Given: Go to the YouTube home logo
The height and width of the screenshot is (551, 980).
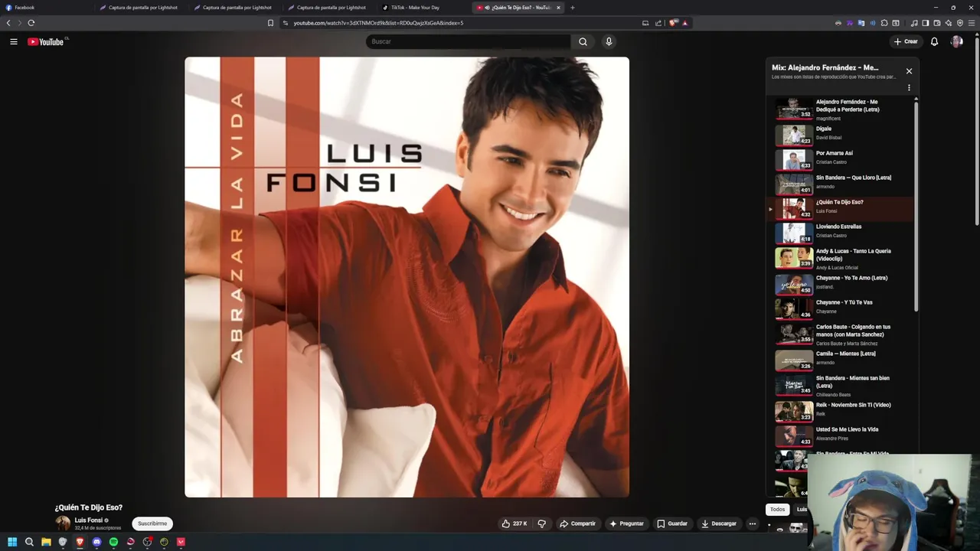Looking at the screenshot, I should click(x=46, y=41).
